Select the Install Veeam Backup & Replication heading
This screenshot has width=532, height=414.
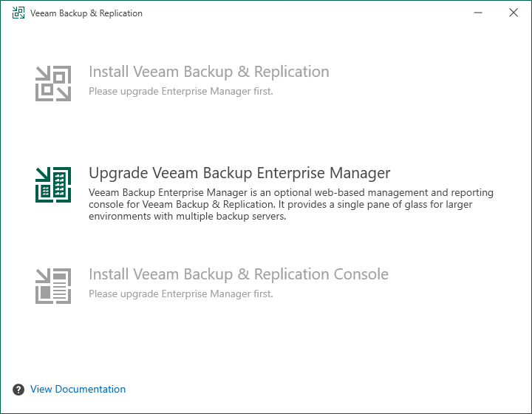(x=209, y=72)
